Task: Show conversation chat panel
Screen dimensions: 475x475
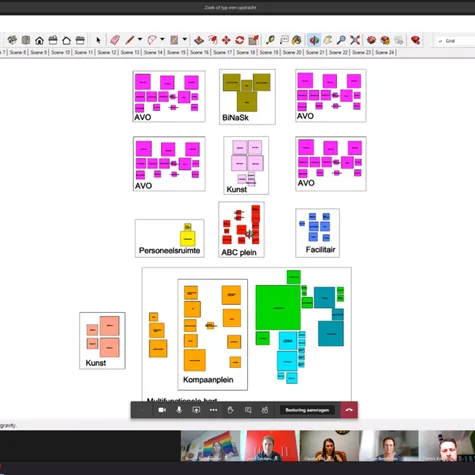Action: tap(248, 410)
